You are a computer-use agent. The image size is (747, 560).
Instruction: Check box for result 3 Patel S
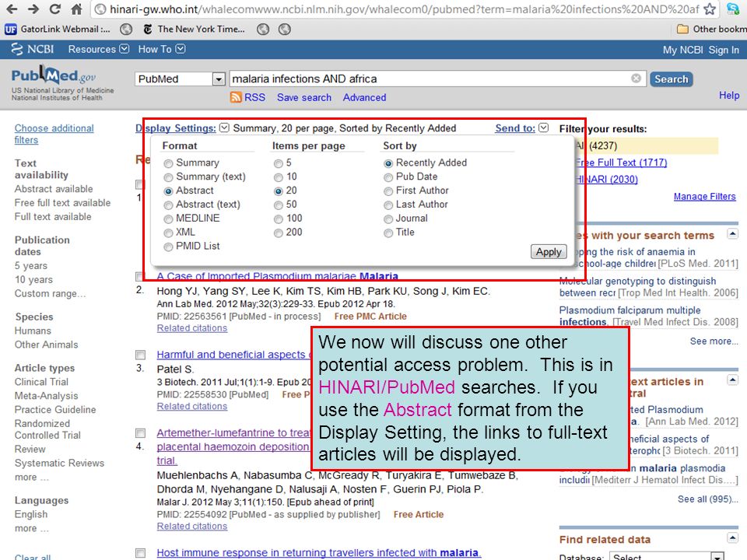click(x=140, y=355)
